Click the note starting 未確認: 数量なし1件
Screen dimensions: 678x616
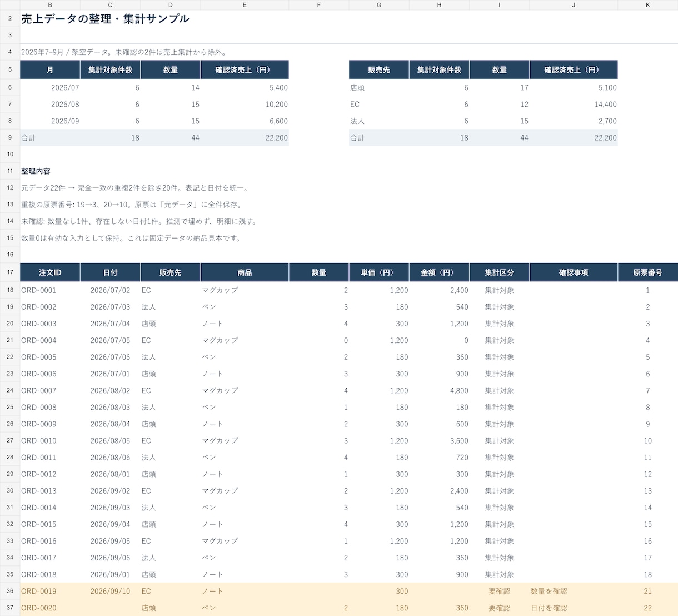coord(139,221)
